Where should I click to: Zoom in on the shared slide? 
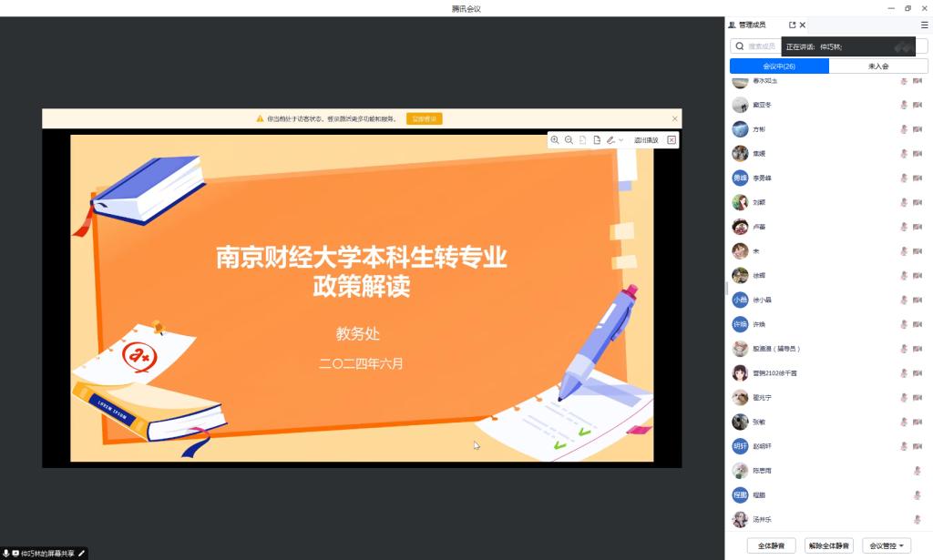[x=555, y=140]
